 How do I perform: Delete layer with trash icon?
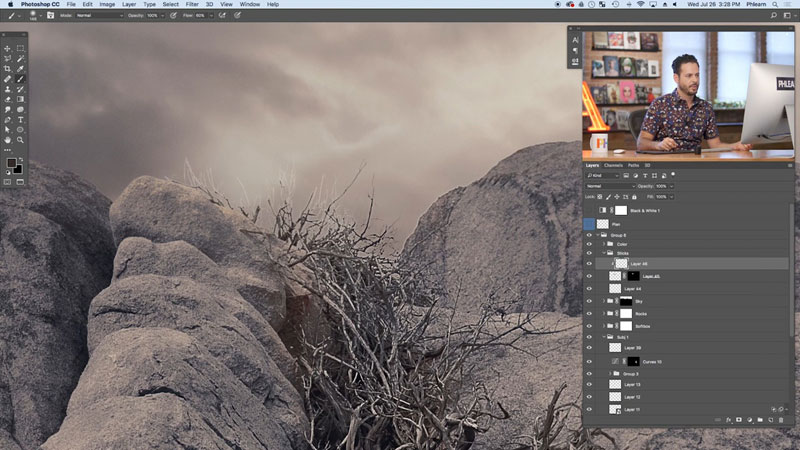click(x=781, y=420)
